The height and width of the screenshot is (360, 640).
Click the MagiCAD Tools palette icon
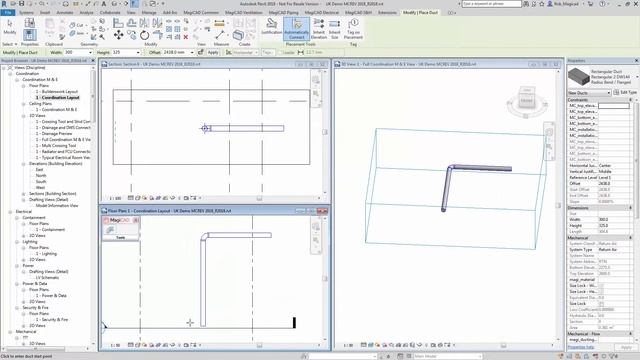click(110, 230)
